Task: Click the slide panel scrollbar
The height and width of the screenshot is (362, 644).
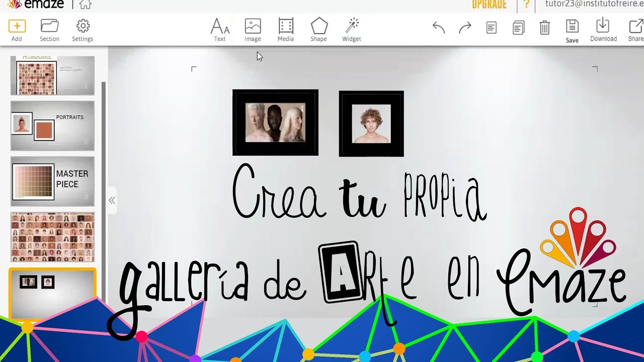Action: point(104,191)
